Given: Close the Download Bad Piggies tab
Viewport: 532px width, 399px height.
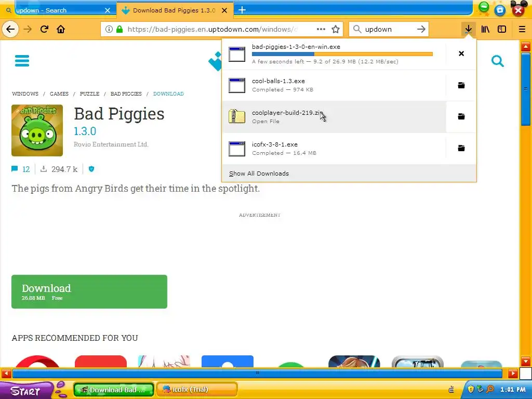Looking at the screenshot, I should pyautogui.click(x=224, y=10).
